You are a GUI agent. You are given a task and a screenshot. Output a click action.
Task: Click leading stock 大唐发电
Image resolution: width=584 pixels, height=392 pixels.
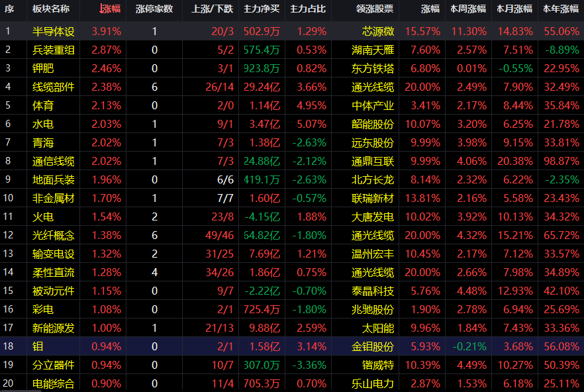coord(372,217)
